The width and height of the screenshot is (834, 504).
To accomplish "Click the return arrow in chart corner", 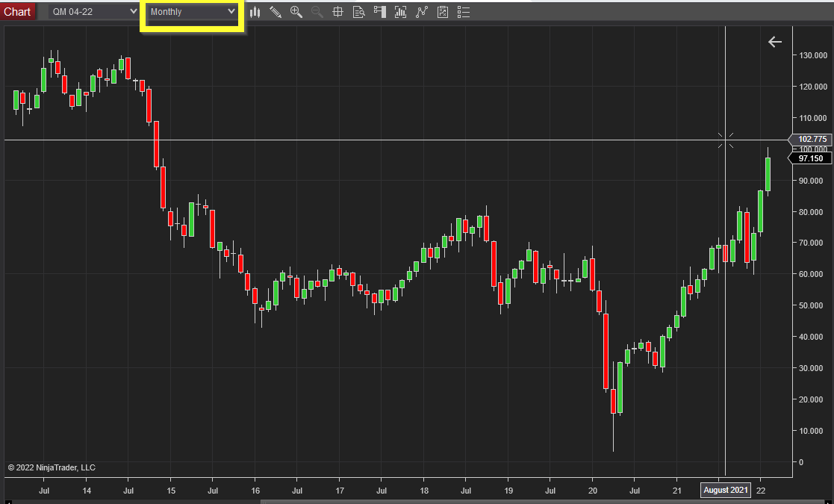I will (x=775, y=42).
